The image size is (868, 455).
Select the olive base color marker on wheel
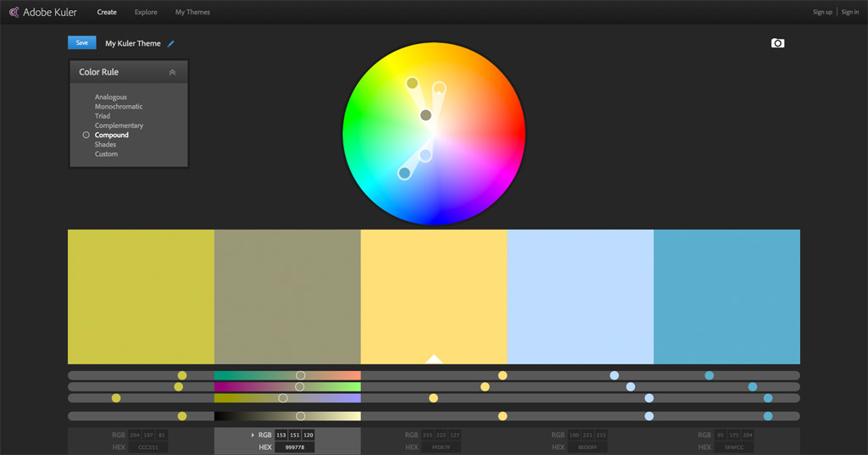click(x=426, y=115)
